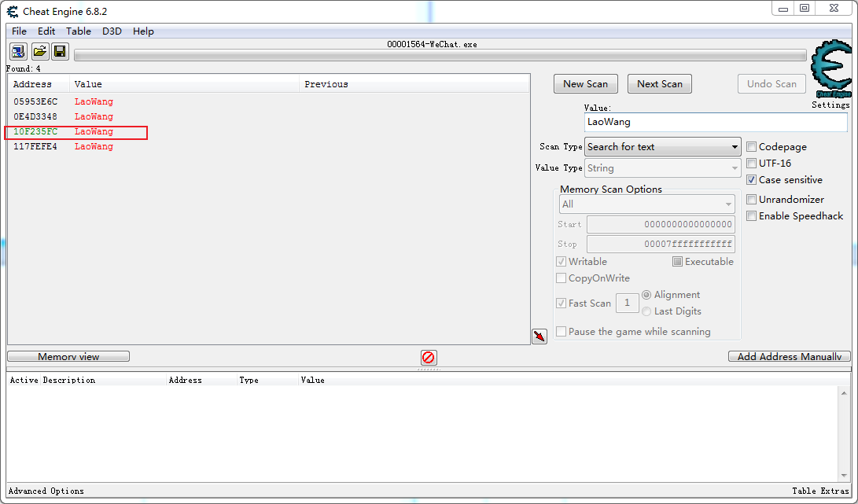
Task: Click address list scrollbar down arrow
Action: [845, 476]
